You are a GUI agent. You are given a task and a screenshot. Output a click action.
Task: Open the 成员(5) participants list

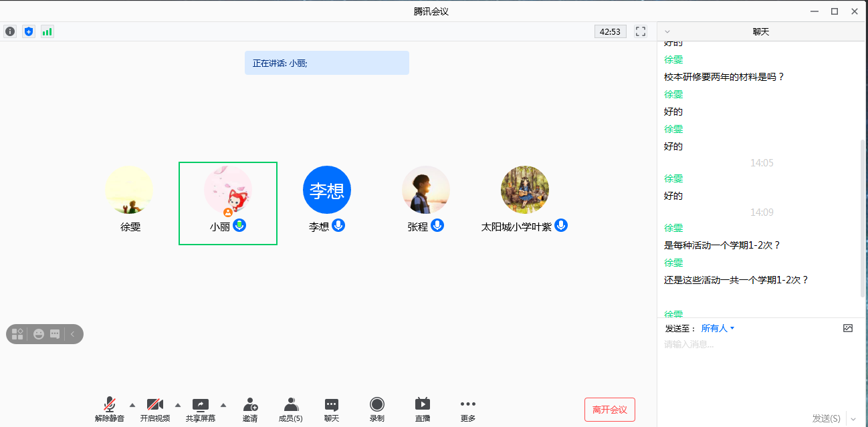click(x=291, y=409)
